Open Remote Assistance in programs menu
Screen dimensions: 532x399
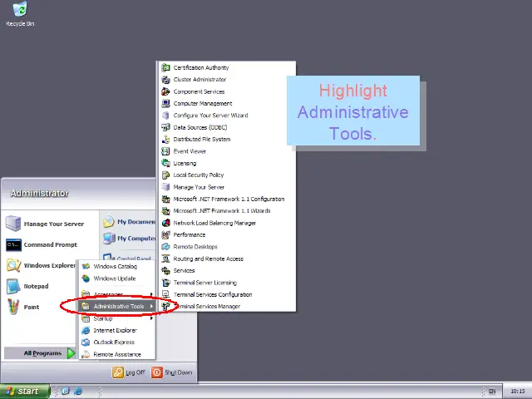click(116, 354)
